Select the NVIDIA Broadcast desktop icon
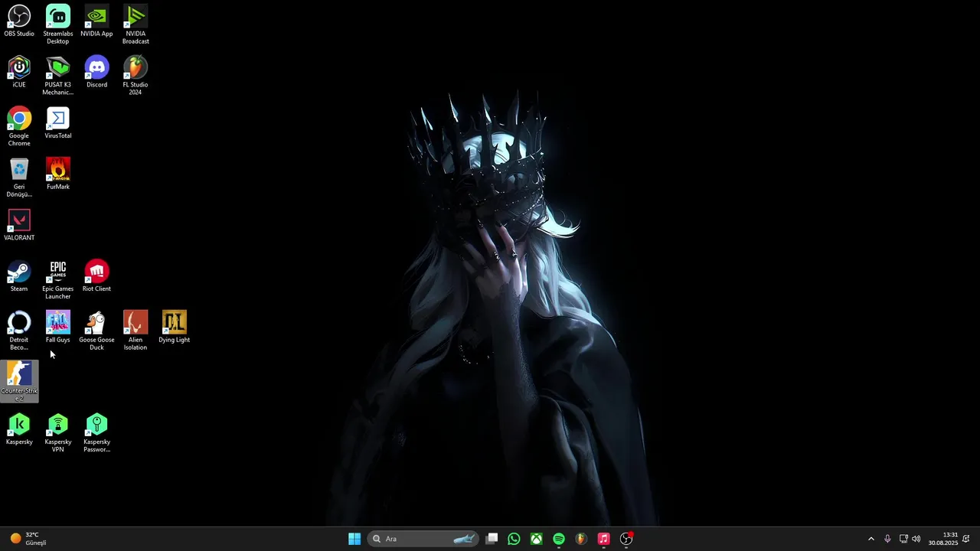The image size is (980, 551). [136, 24]
